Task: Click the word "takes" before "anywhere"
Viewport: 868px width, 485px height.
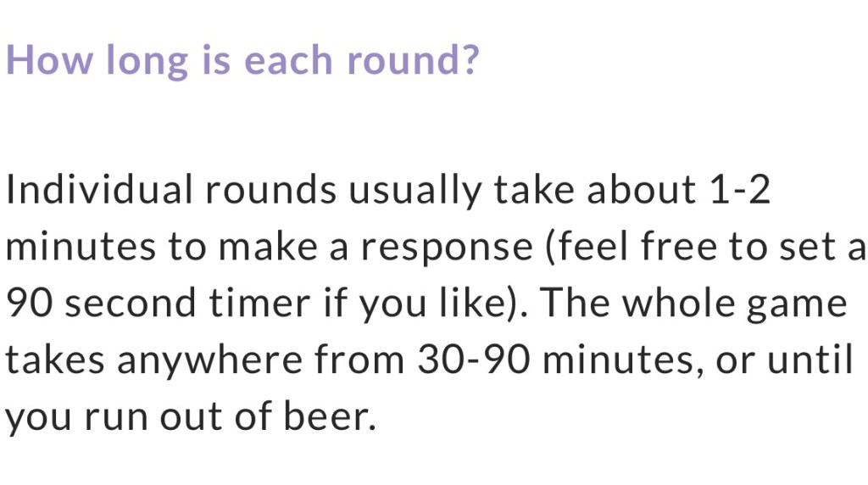Action: pos(55,361)
